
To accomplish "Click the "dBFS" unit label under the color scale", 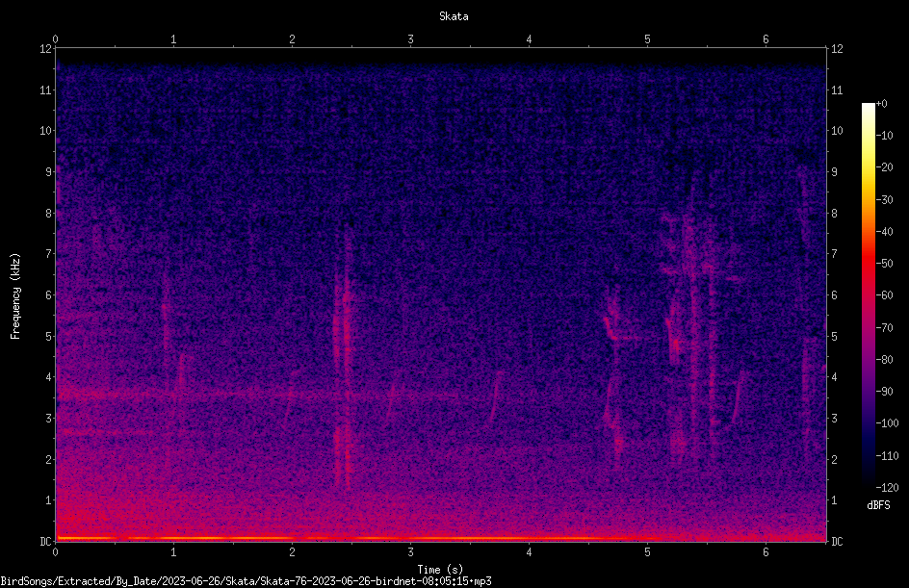I will click(878, 505).
